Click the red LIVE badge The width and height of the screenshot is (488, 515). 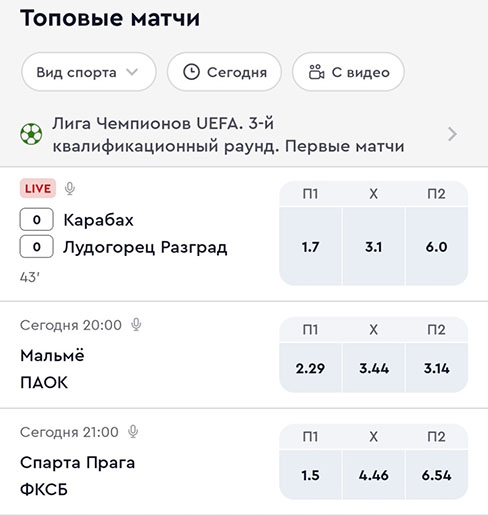coord(38,188)
